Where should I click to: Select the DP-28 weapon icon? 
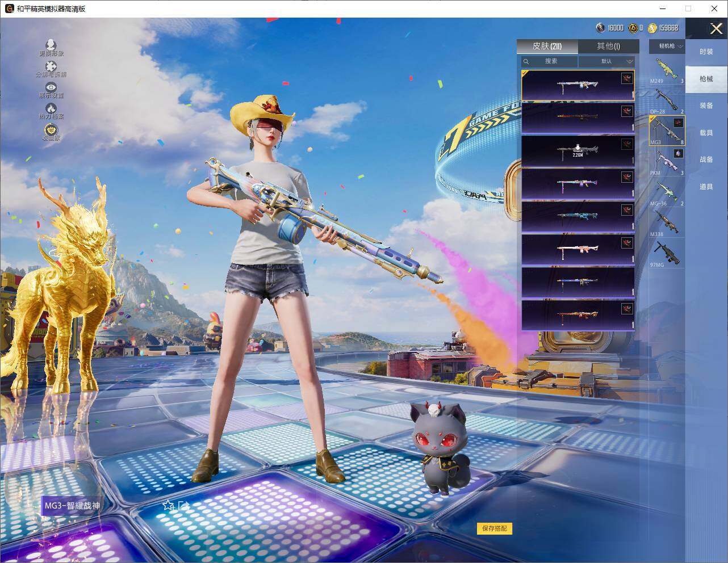click(x=666, y=100)
